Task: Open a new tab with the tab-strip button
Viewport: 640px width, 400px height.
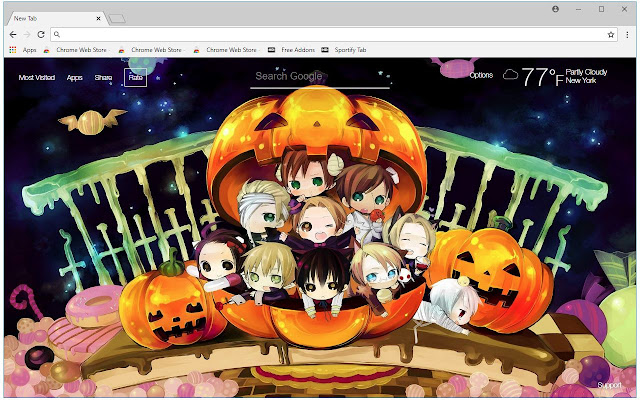Action: 117,19
